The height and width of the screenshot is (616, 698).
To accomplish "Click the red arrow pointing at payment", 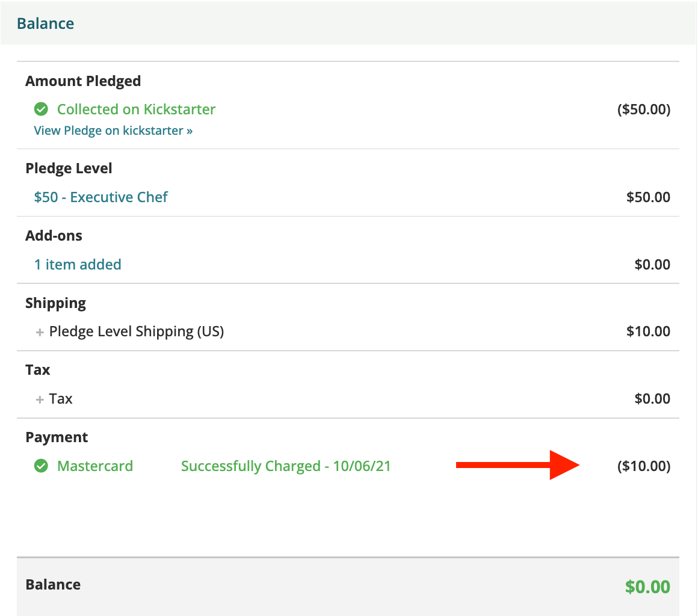I will pos(517,465).
